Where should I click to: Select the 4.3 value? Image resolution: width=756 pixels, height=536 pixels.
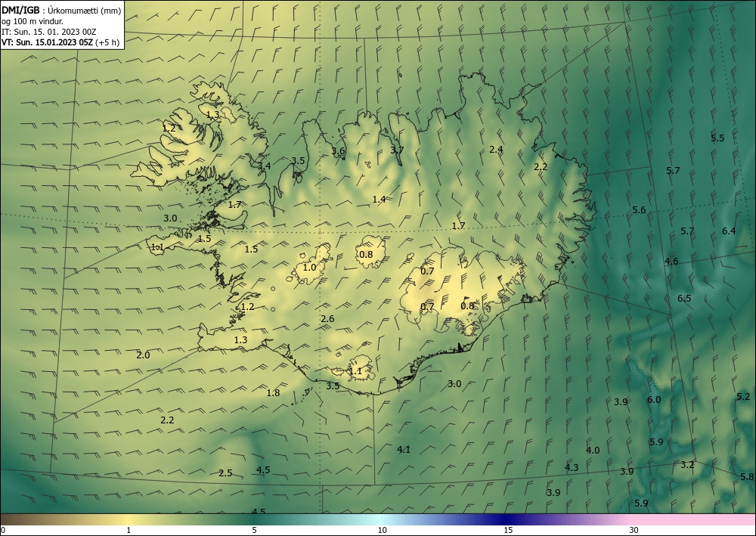[x=572, y=467]
